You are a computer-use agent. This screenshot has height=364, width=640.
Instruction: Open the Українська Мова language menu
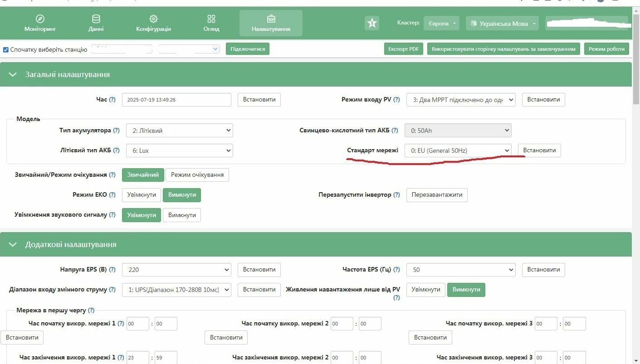pos(502,24)
